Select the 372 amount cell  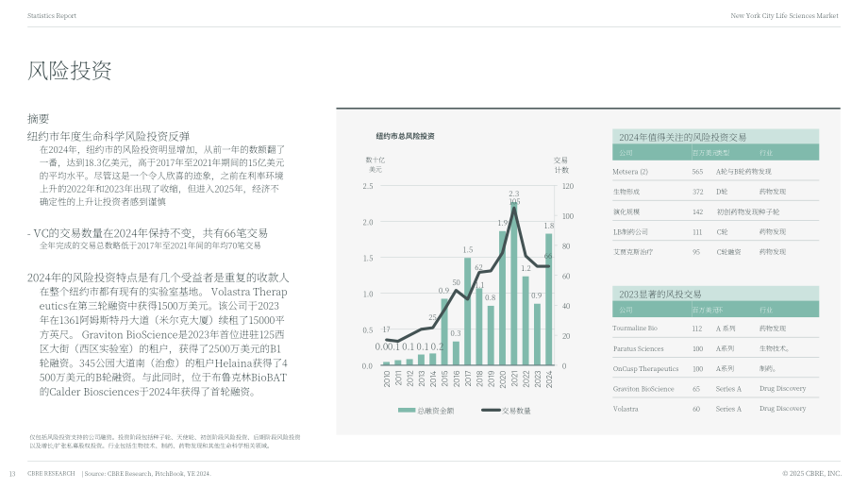click(697, 192)
